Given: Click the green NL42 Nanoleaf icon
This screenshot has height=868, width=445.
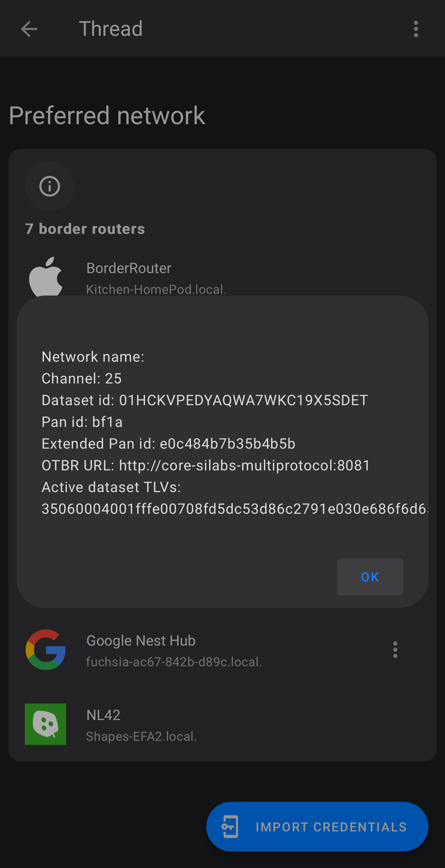Looking at the screenshot, I should click(46, 724).
